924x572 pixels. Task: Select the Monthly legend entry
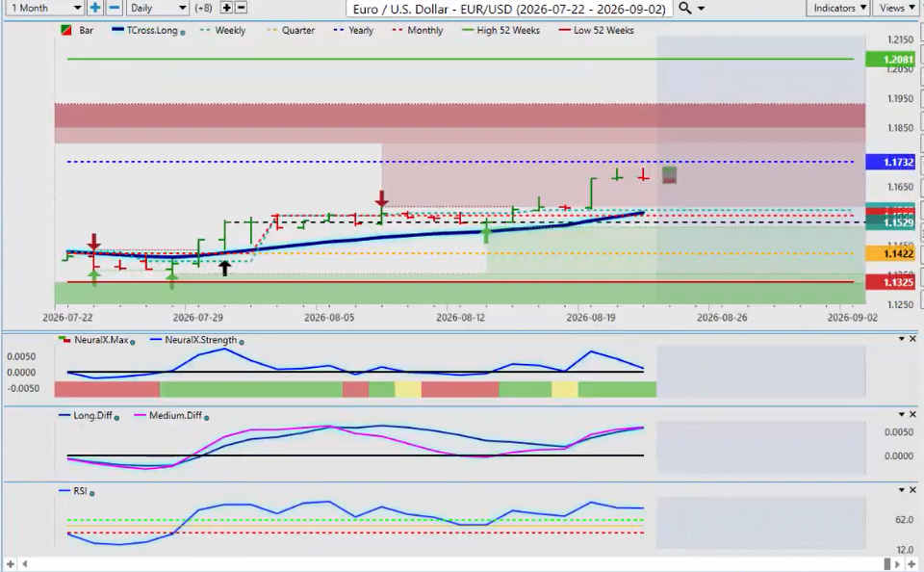pyautogui.click(x=418, y=30)
